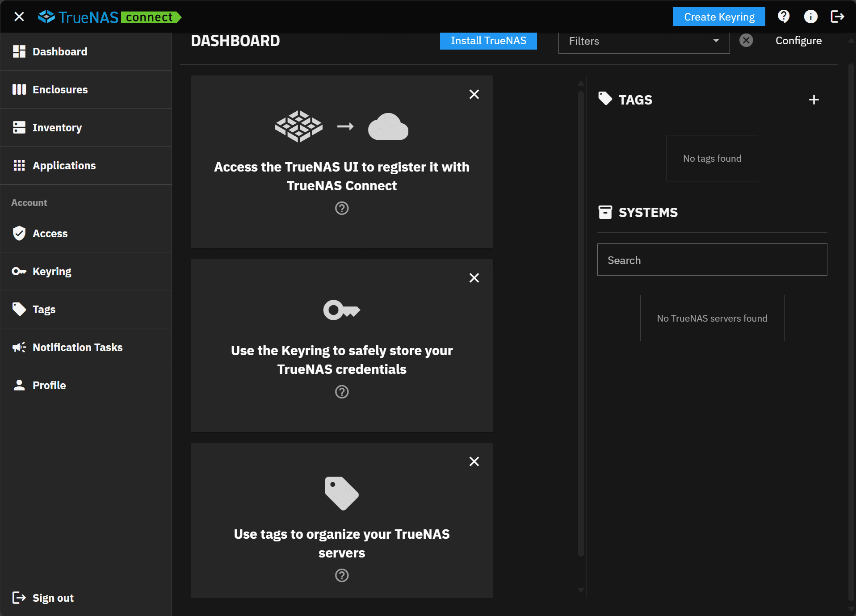The height and width of the screenshot is (616, 856).
Task: Close the sidebar menu with X icon
Action: pyautogui.click(x=19, y=17)
